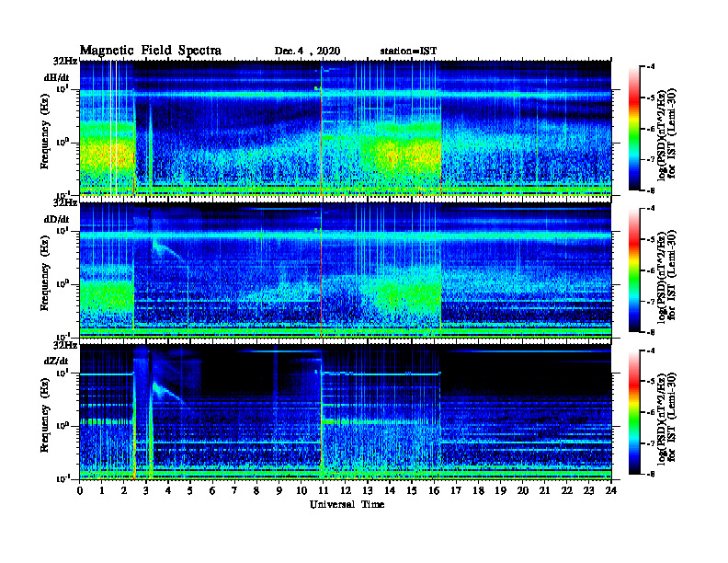Screen dimensions: 728x563
Task: Click the "32Hz" label above the dZ/dt panel
Action: pyautogui.click(x=65, y=345)
